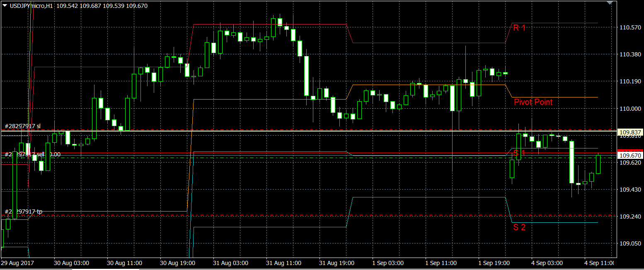Click the S 2 support label
Image resolution: width=644 pixels, height=270 pixels.
[519, 227]
